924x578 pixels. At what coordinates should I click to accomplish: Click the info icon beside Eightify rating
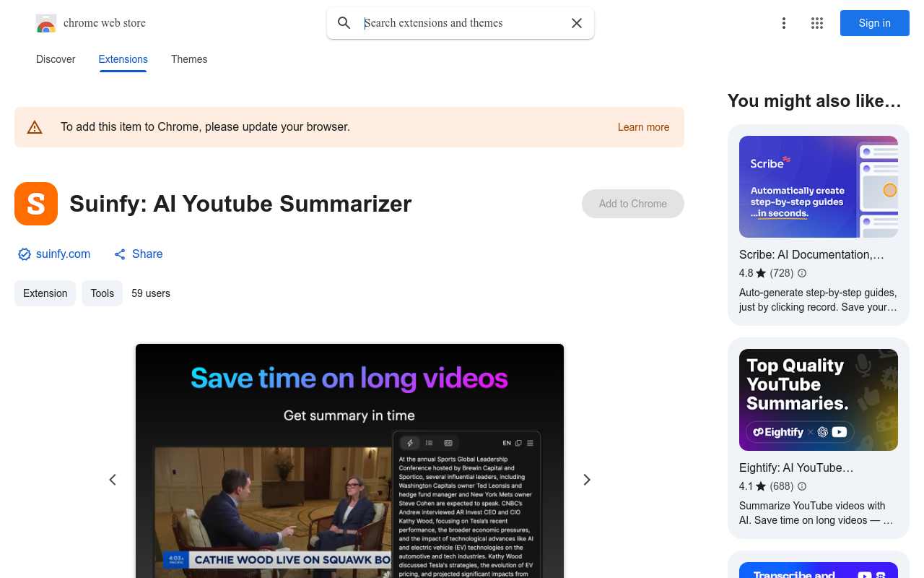point(802,486)
